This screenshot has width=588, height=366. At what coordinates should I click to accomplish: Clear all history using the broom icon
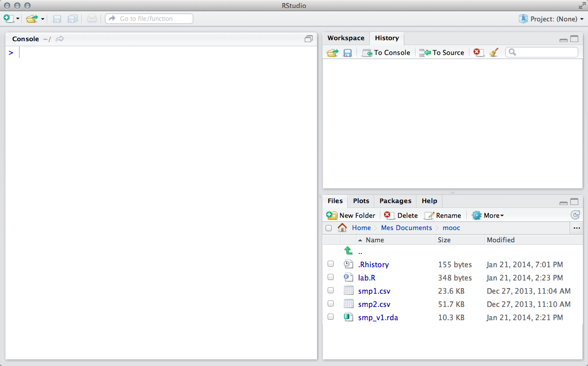tap(493, 52)
